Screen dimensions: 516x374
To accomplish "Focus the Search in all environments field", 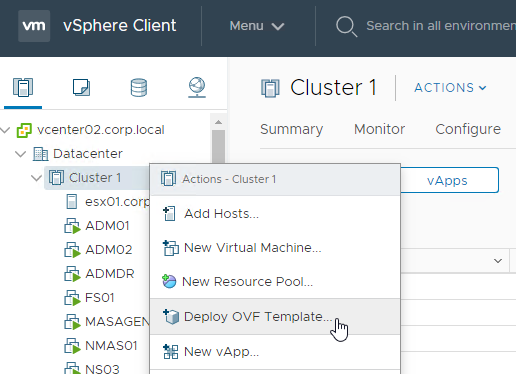I will pyautogui.click(x=441, y=26).
